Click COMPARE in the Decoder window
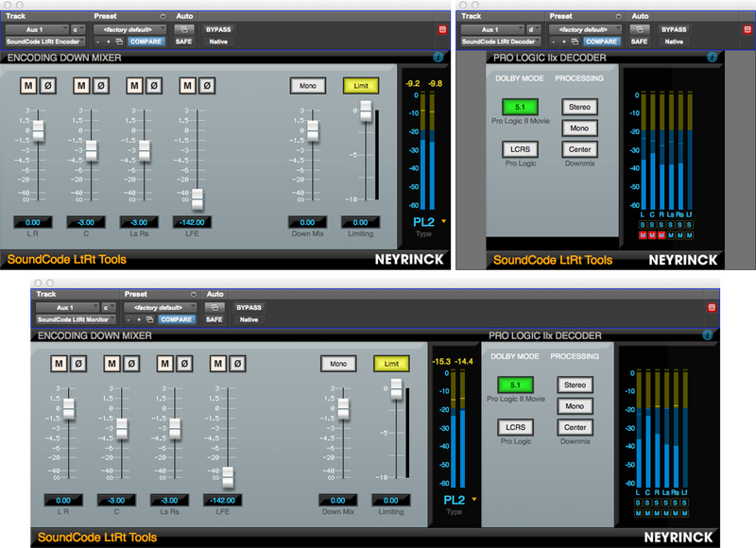756x548 pixels. pos(601,42)
